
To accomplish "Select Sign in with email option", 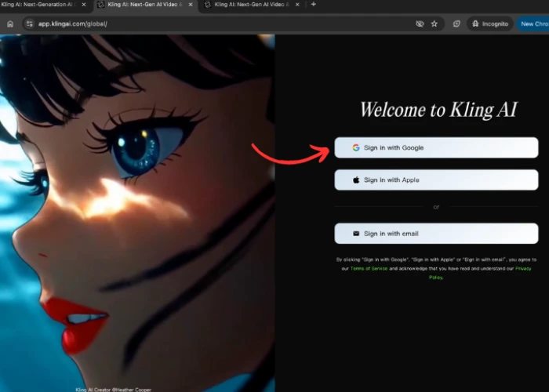I will pos(436,234).
